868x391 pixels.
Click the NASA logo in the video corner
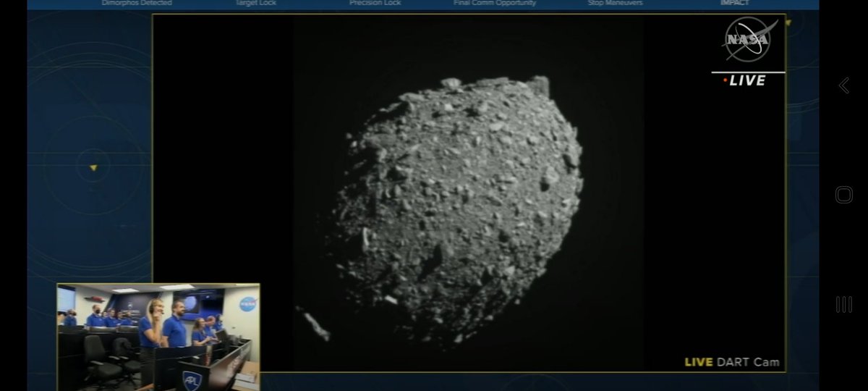click(x=750, y=39)
